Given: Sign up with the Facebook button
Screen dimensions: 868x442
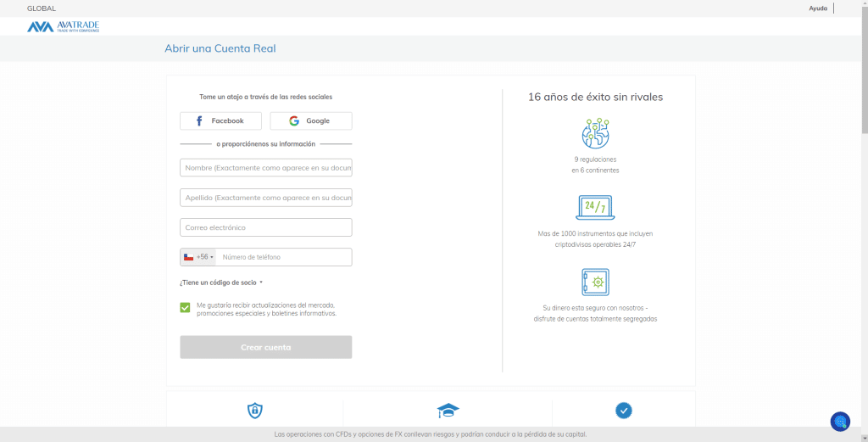Looking at the screenshot, I should [x=220, y=120].
